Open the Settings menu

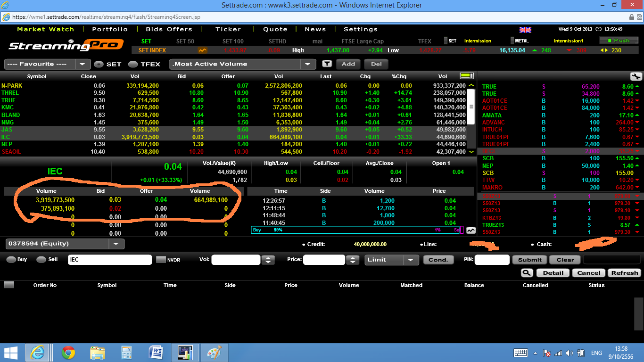[x=361, y=29]
